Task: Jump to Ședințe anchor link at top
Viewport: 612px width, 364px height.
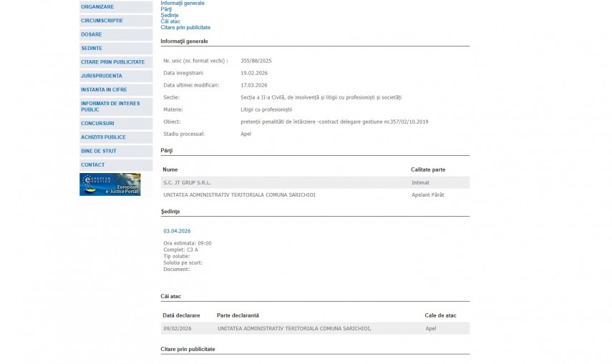Action: coord(170,15)
